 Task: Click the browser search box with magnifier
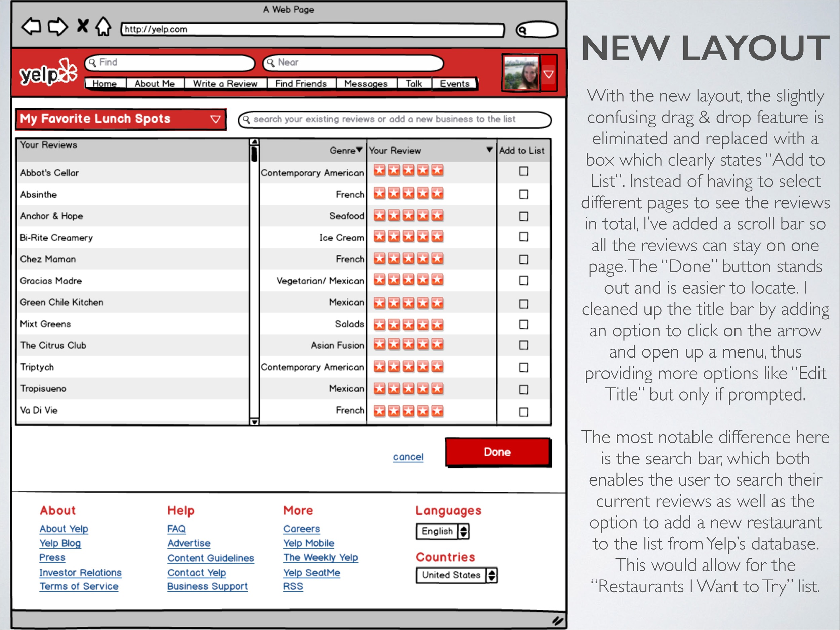pos(537,30)
